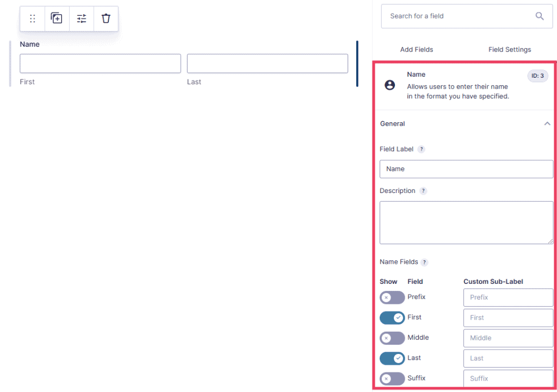557x392 pixels.
Task: Click the Description textarea resize grip
Action: [x=550, y=241]
